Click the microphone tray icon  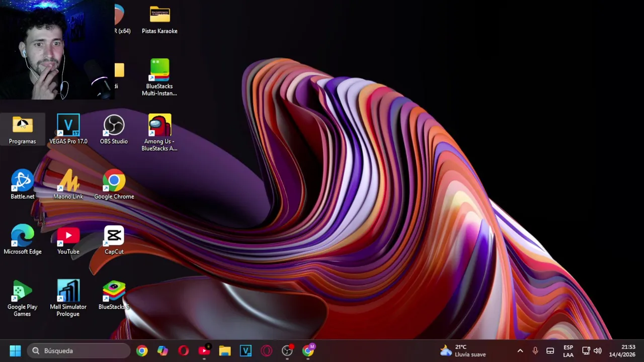535,350
